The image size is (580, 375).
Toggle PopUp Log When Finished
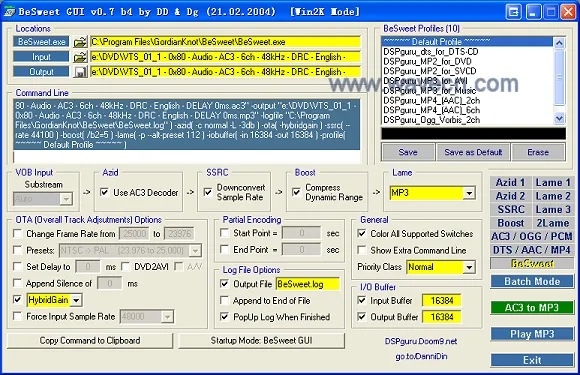pos(224,317)
